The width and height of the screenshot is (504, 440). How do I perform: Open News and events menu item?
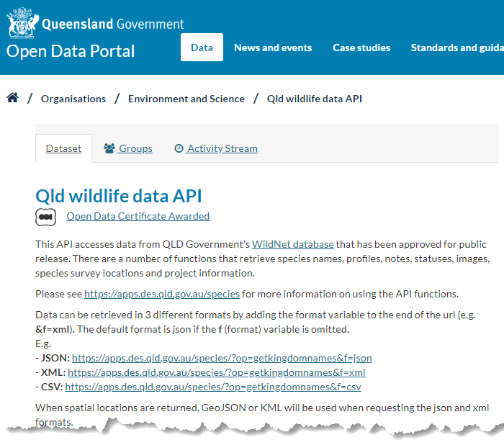tap(273, 48)
